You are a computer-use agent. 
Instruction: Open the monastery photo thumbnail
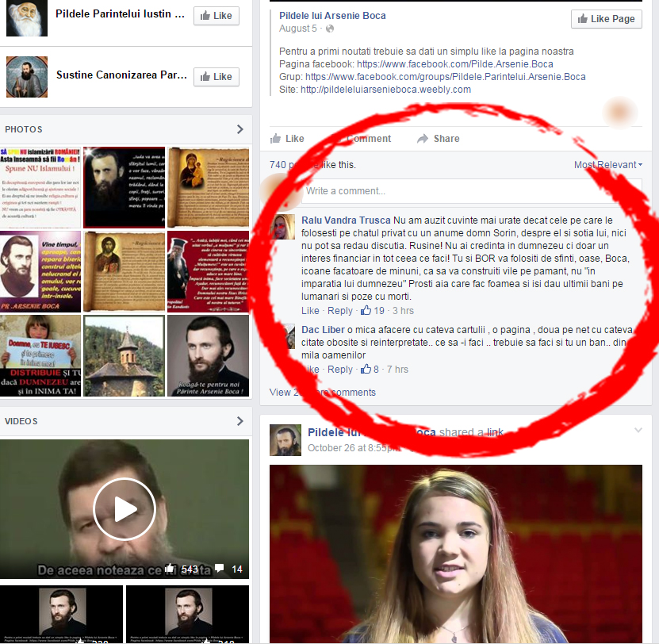coord(124,356)
